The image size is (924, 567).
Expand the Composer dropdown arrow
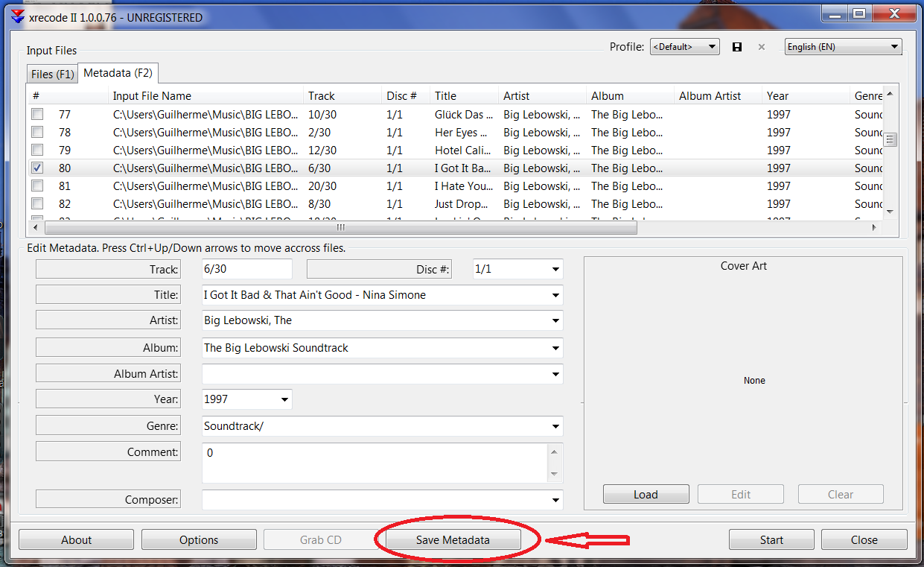pyautogui.click(x=555, y=500)
